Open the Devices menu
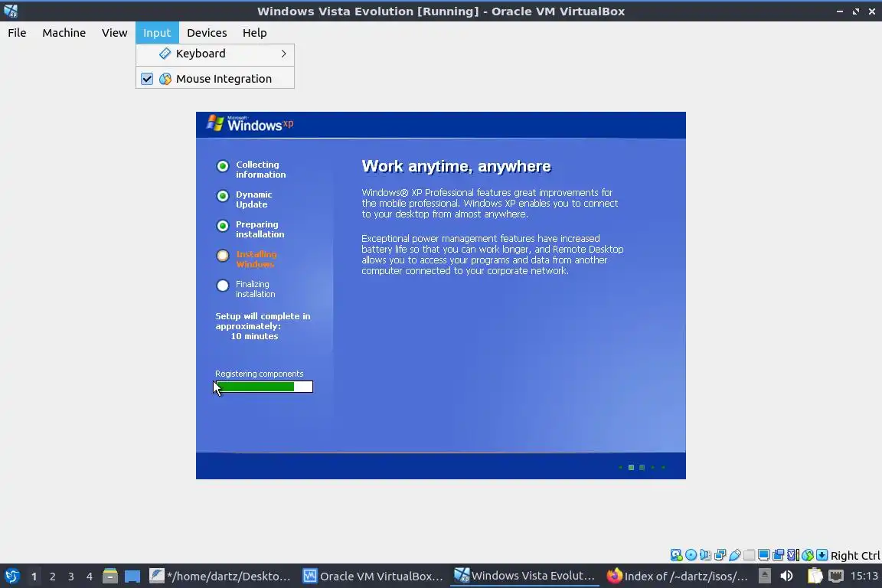The height and width of the screenshot is (588, 882). pyautogui.click(x=207, y=33)
